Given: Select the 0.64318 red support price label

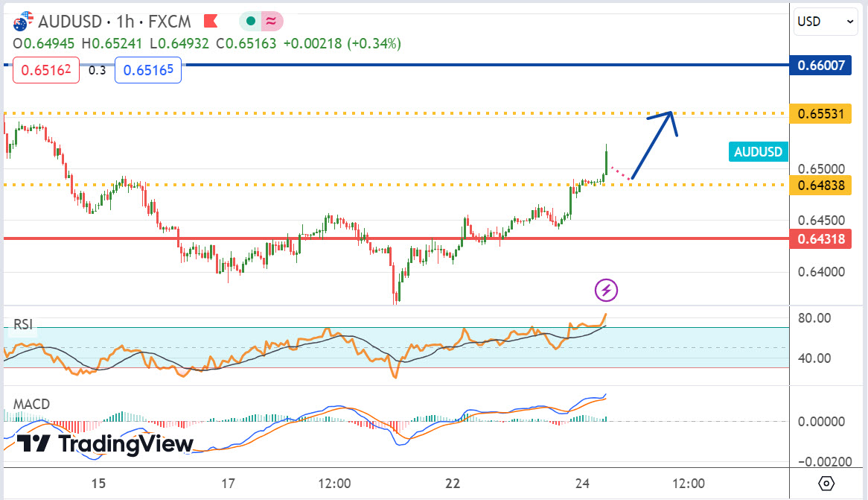Looking at the screenshot, I should [821, 239].
